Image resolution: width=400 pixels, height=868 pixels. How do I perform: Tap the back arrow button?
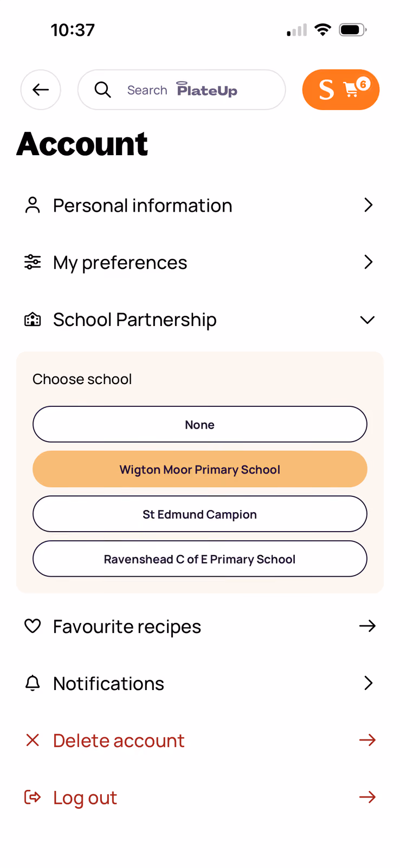click(x=41, y=90)
